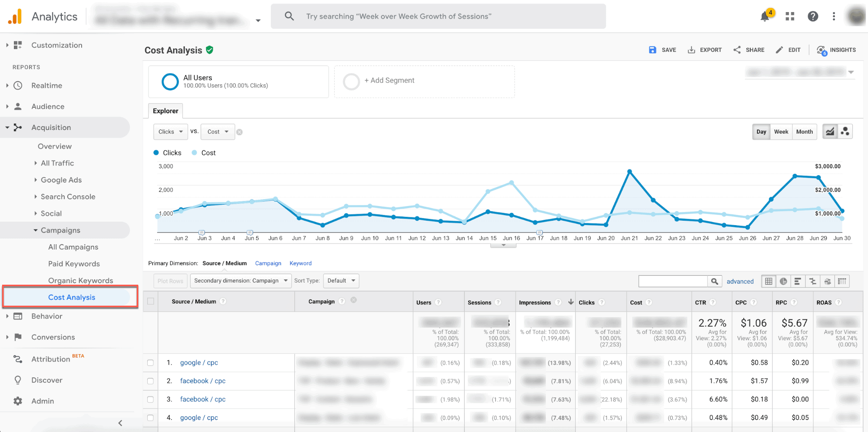Click the table search magnifier button

pos(714,281)
